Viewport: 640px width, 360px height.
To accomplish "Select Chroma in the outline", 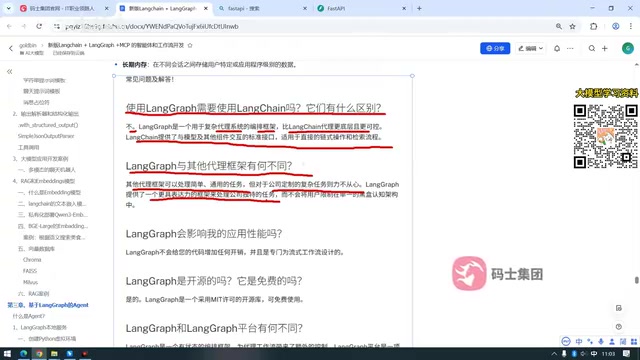I will point(32,260).
